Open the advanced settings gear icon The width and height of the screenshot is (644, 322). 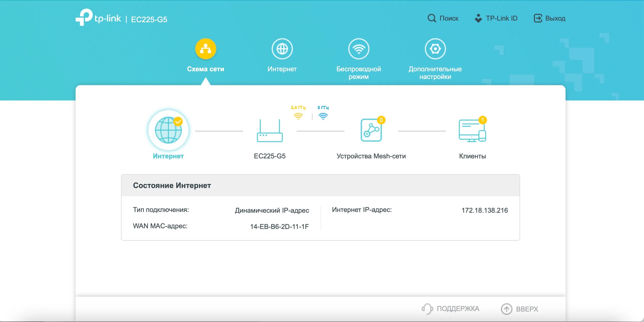click(435, 49)
